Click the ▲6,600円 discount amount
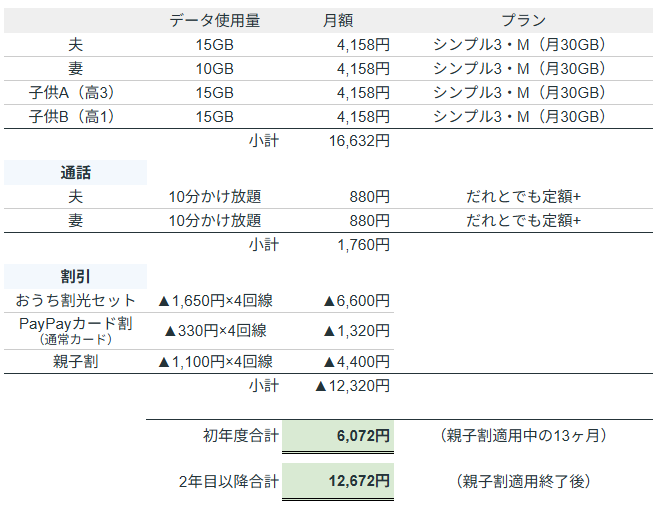Viewport: 664px width, 505px height. point(356,301)
